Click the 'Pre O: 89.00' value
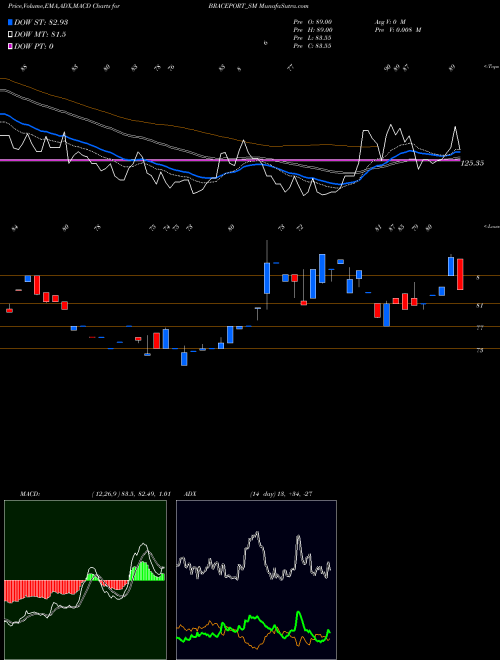 pos(313,22)
